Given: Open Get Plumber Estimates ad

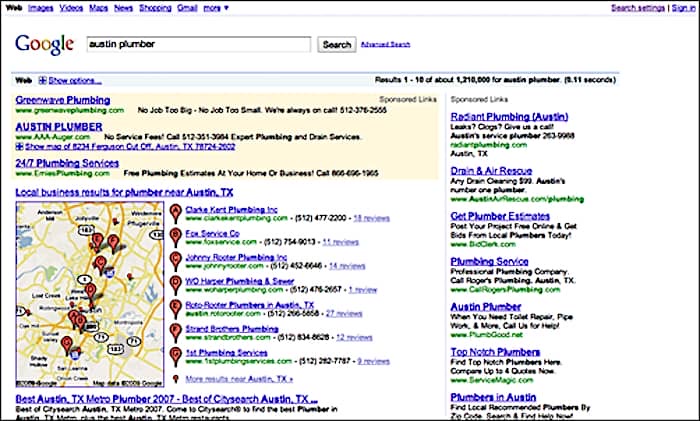Looking at the screenshot, I should 500,216.
